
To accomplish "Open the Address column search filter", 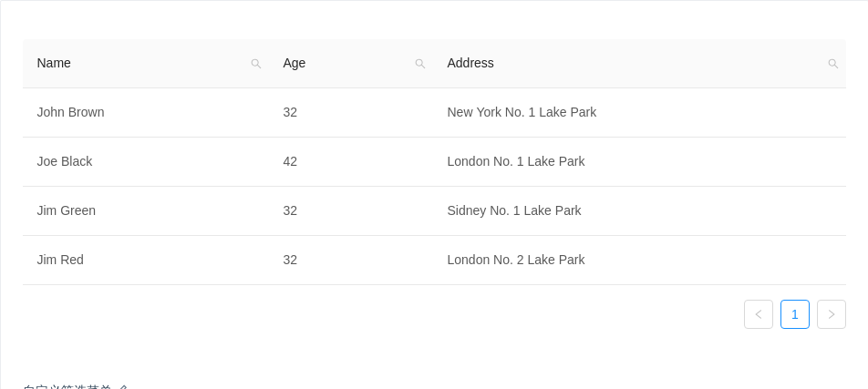I will pyautogui.click(x=832, y=64).
